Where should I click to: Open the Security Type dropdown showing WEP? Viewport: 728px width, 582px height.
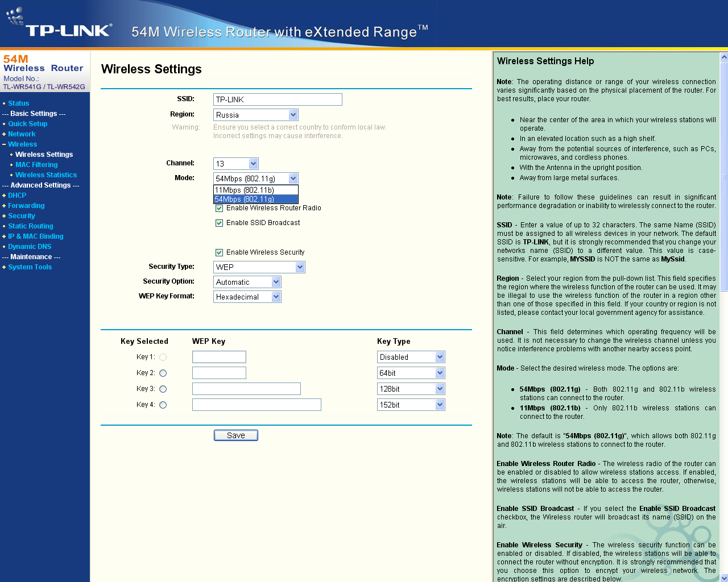(259, 267)
